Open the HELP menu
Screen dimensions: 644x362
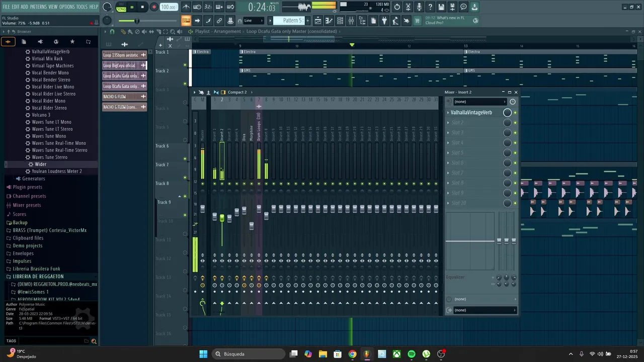94,7
